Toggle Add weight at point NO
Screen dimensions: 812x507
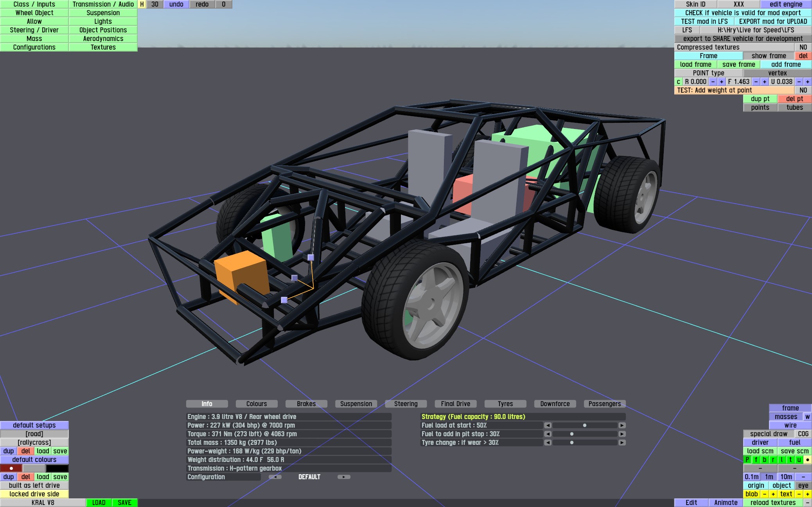point(803,90)
